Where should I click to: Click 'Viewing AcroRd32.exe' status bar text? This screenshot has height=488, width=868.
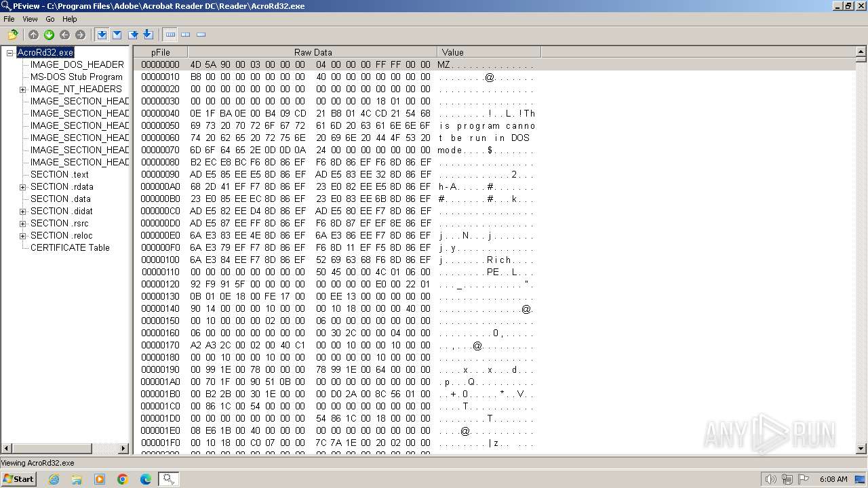click(38, 463)
